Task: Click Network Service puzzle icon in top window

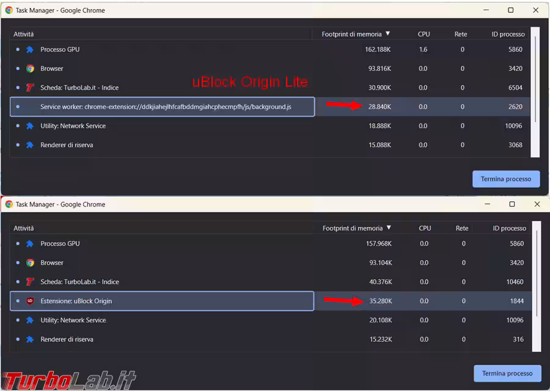Action: click(30, 126)
